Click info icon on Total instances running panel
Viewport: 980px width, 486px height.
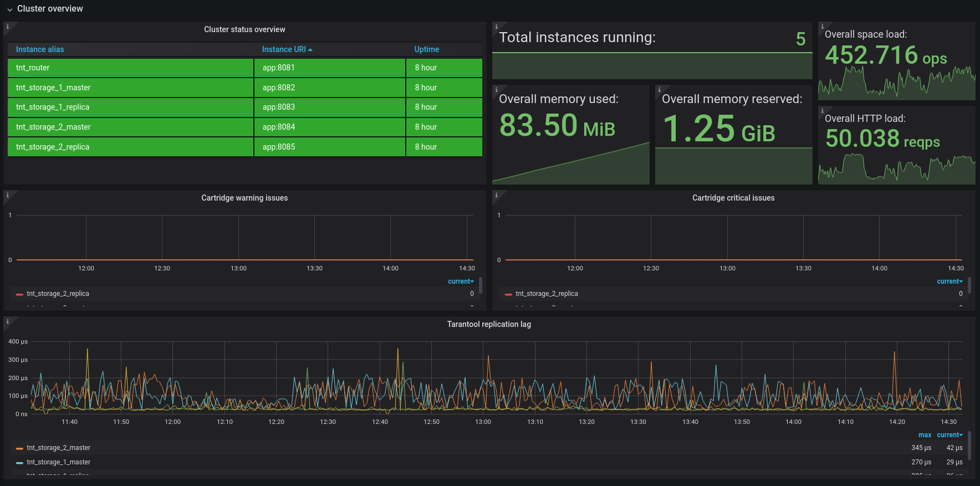point(496,27)
